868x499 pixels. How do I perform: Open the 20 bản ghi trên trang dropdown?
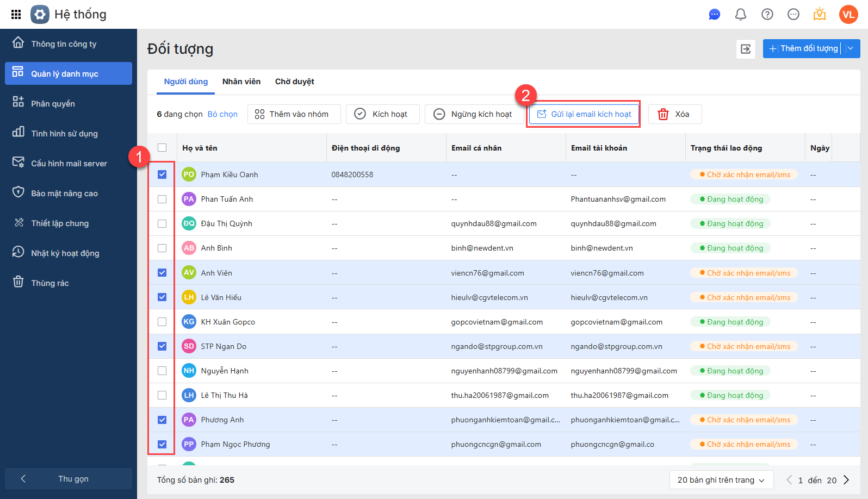pos(721,480)
